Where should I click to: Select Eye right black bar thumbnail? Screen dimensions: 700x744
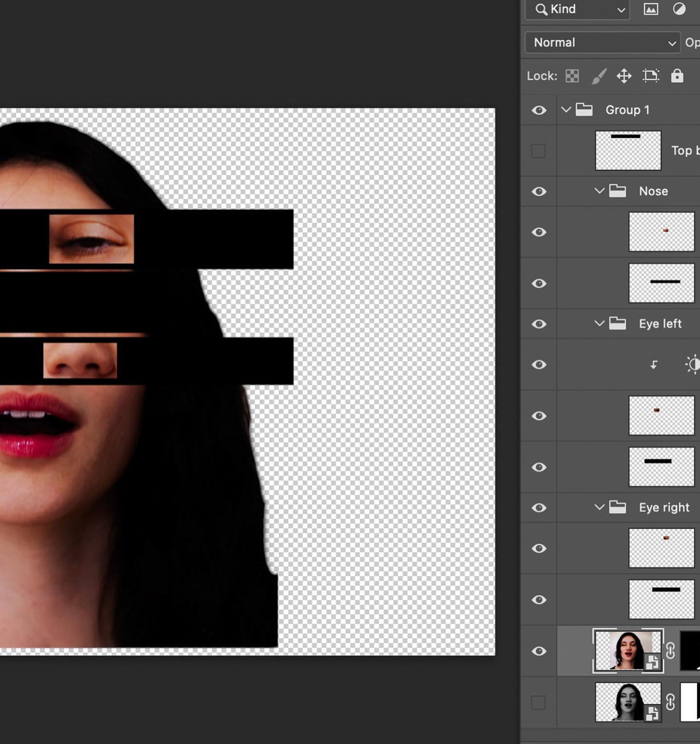tap(661, 599)
